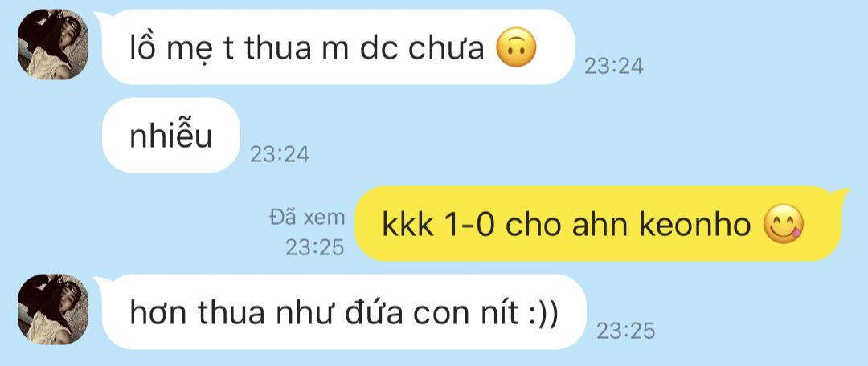This screenshot has width=868, height=366.
Task: Tap the 23:25 timestamp beside last message
Action: (625, 331)
